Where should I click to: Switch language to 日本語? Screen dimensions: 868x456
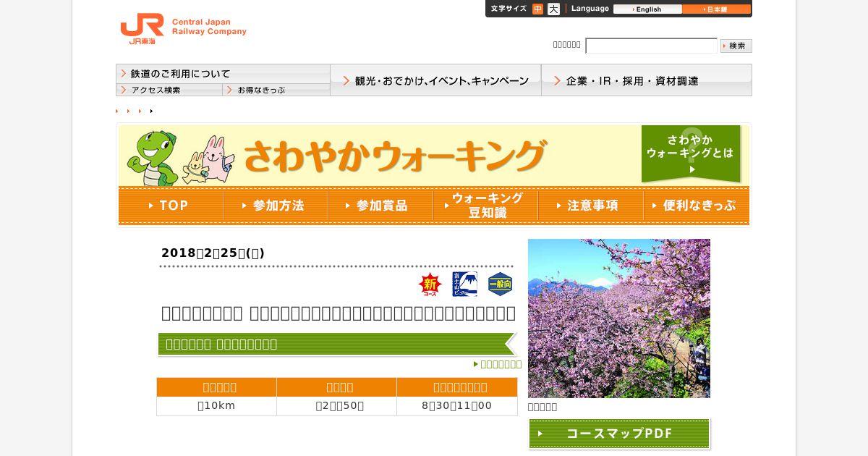coord(716,9)
